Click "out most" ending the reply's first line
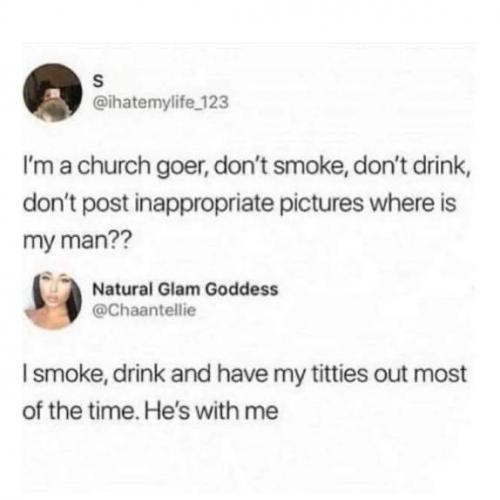The width and height of the screenshot is (500, 500). tap(423, 374)
